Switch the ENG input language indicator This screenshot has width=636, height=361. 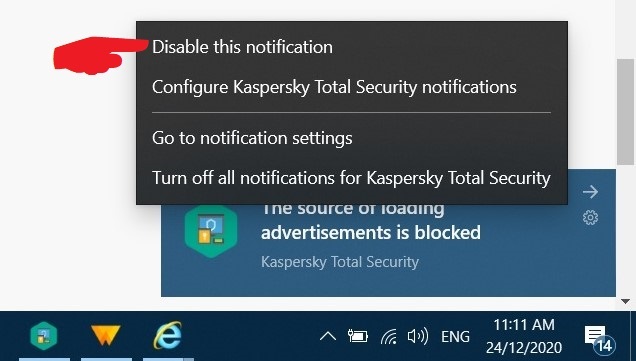(x=456, y=337)
